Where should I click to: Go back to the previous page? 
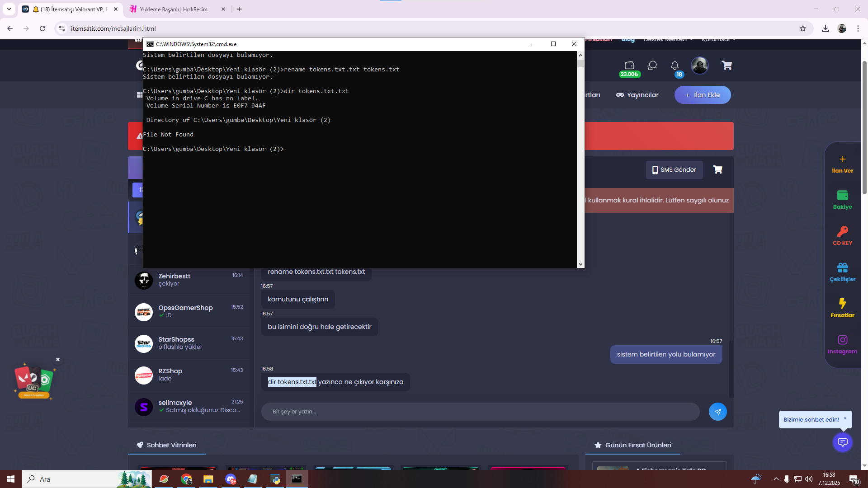tap(10, 28)
